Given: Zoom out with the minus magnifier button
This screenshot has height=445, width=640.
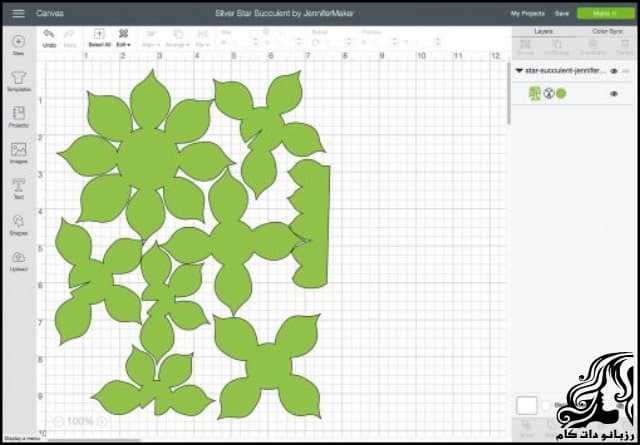Looking at the screenshot, I should click(59, 421).
